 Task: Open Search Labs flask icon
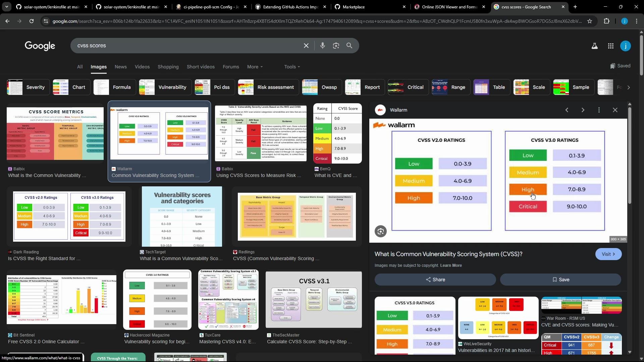coord(594,46)
